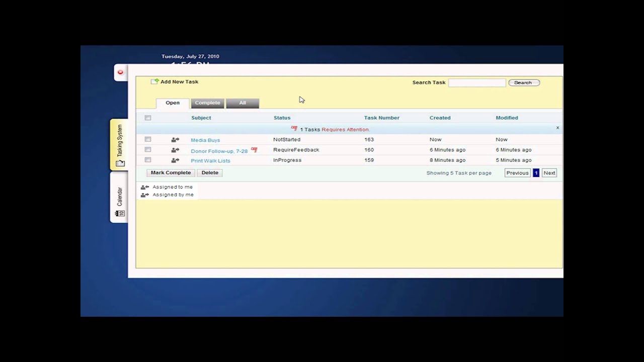Sort by the Task Number column header
644x362 pixels.
[382, 118]
